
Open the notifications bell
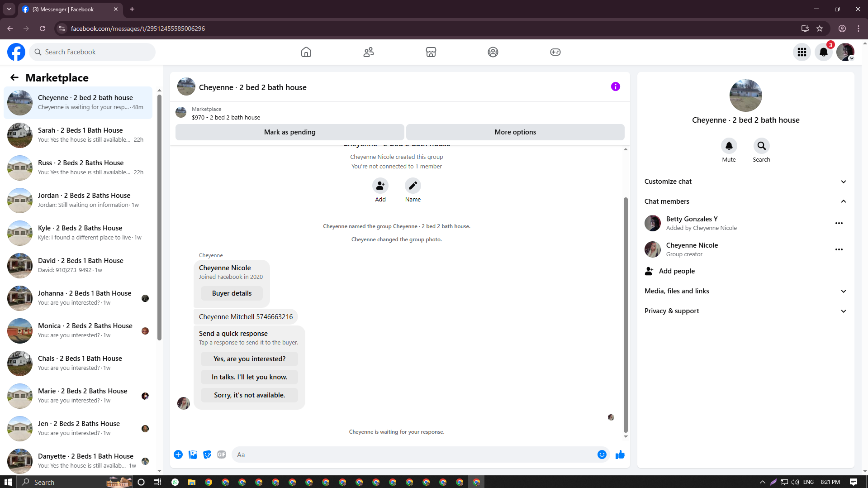824,52
